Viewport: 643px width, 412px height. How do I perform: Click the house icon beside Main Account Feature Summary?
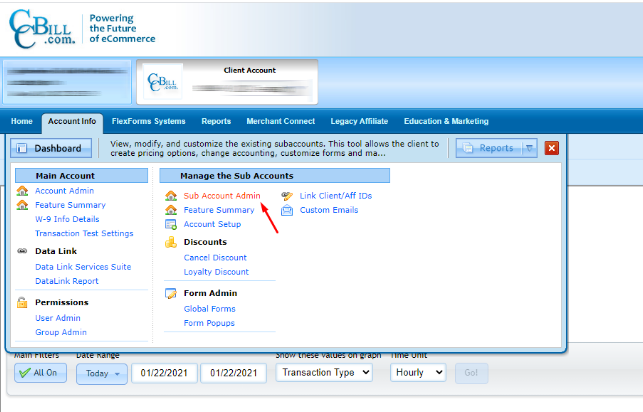[22, 205]
